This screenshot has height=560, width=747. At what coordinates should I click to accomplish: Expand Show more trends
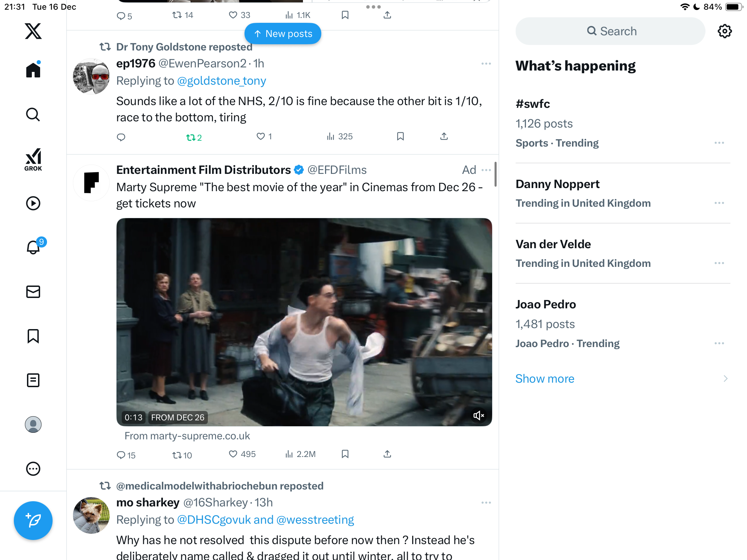tap(545, 379)
